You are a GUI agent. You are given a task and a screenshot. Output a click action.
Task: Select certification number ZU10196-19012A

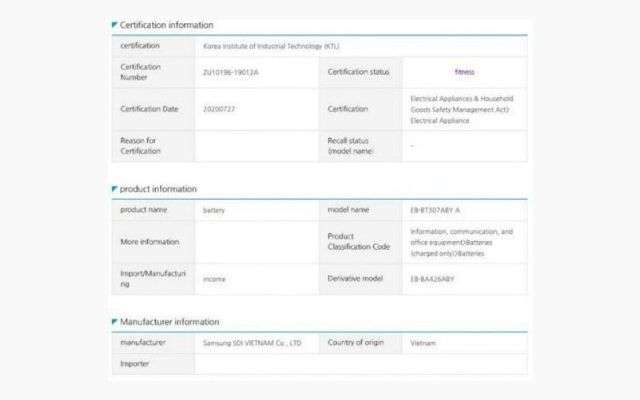230,71
